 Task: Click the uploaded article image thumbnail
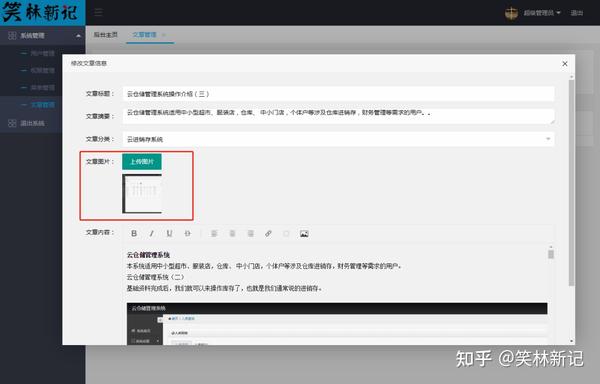[x=142, y=194]
